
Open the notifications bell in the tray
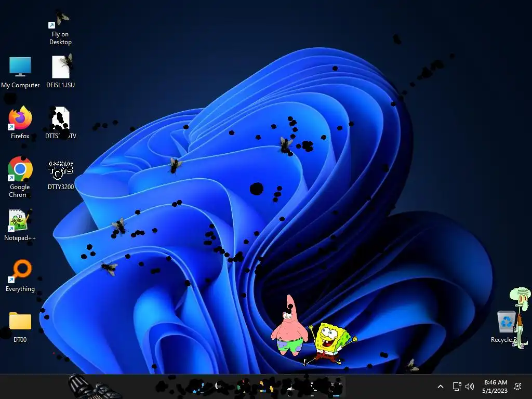[x=518, y=387]
